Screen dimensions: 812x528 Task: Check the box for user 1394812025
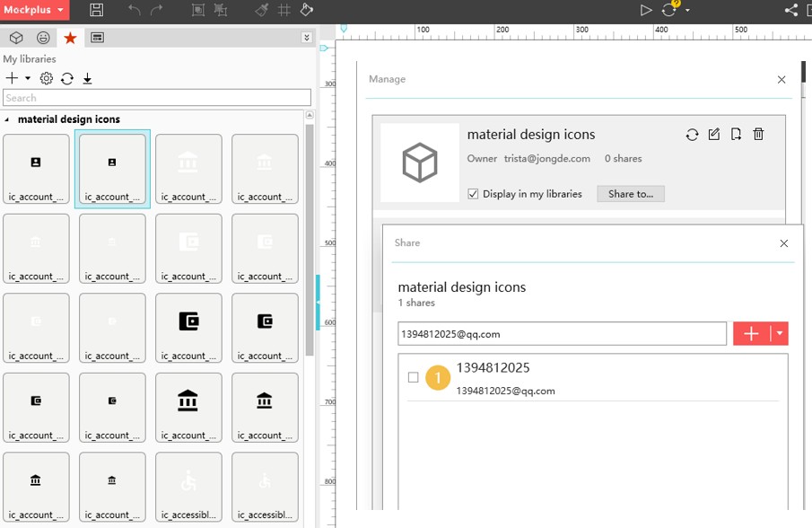pyautogui.click(x=413, y=377)
